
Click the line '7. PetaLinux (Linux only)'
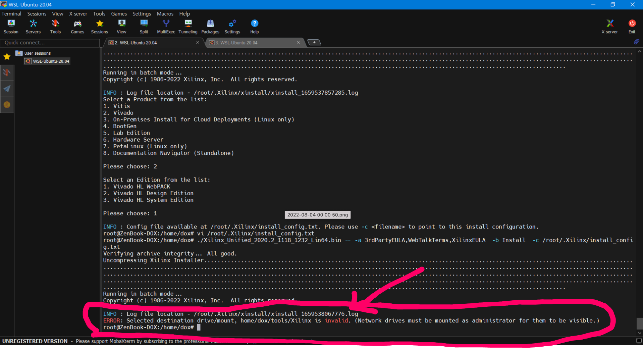click(145, 146)
